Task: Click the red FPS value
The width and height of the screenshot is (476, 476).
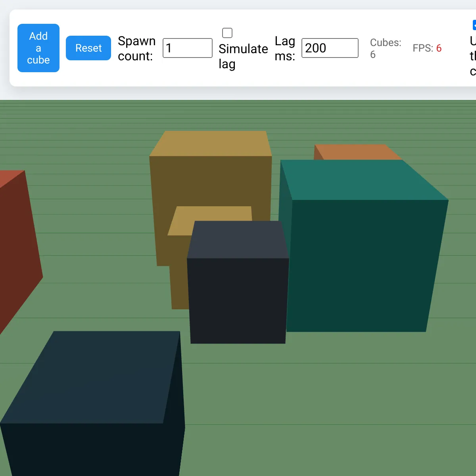Action: tap(439, 48)
